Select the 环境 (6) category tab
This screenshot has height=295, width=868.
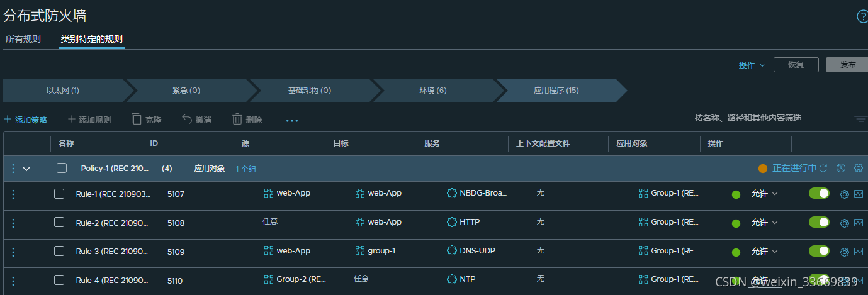pyautogui.click(x=433, y=91)
